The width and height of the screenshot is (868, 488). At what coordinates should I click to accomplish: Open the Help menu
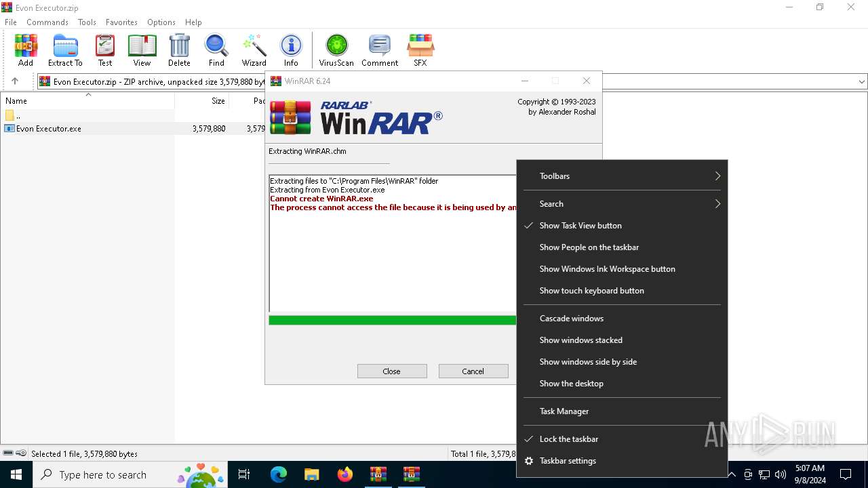tap(193, 22)
